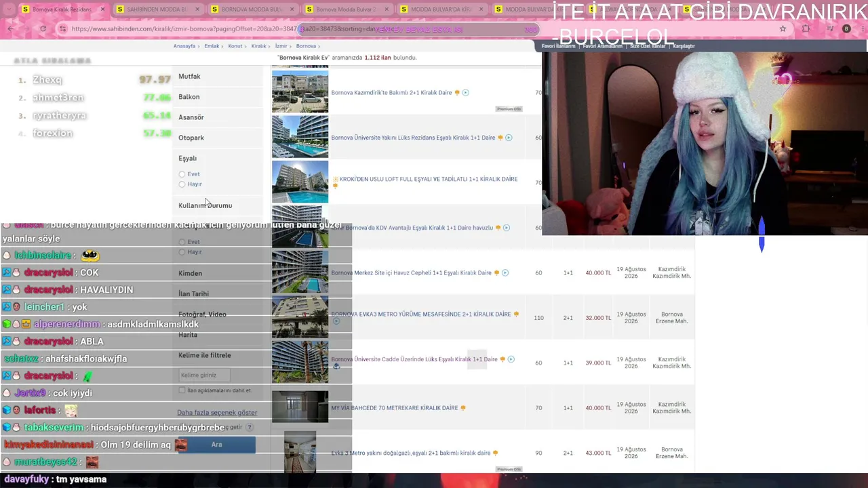Open the browser profile avatar
Image resolution: width=868 pixels, height=488 pixels.
coord(846,28)
